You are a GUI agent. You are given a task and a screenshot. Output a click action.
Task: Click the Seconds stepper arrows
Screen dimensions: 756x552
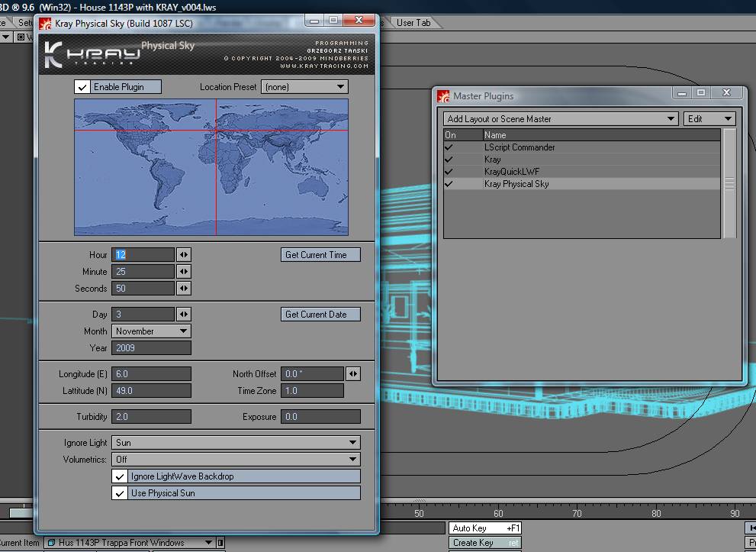(184, 289)
